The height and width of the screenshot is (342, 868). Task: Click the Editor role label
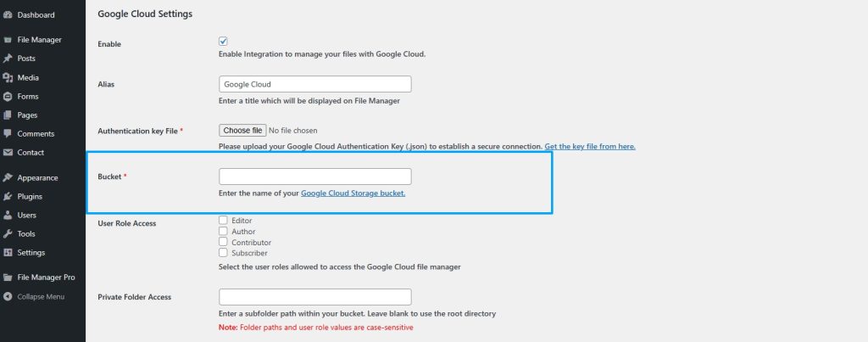tap(242, 221)
